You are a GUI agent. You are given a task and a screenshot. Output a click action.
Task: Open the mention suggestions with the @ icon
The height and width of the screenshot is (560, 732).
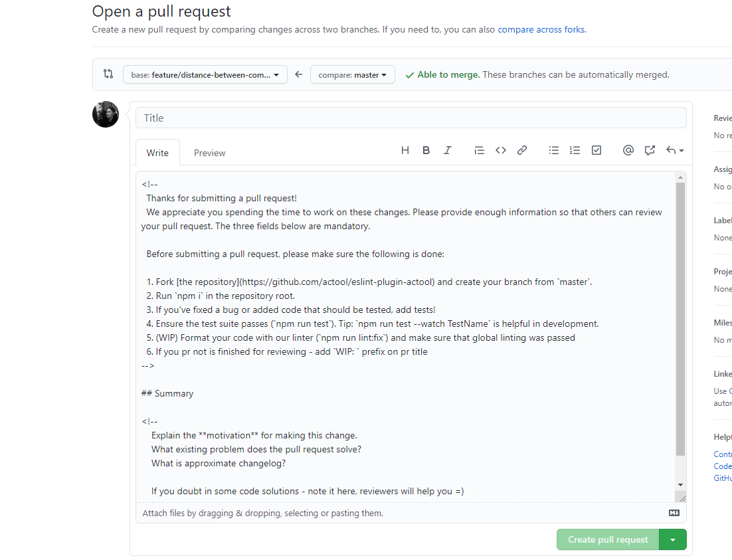(628, 150)
